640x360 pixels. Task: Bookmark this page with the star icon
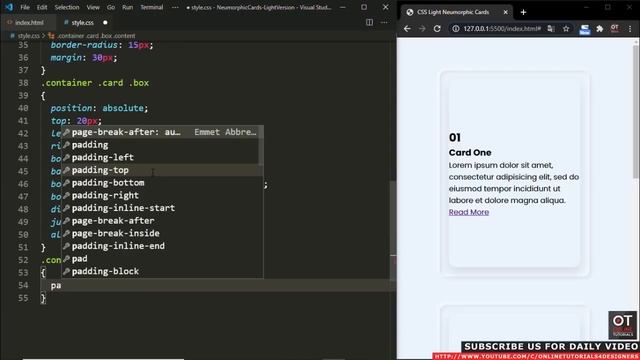566,29
